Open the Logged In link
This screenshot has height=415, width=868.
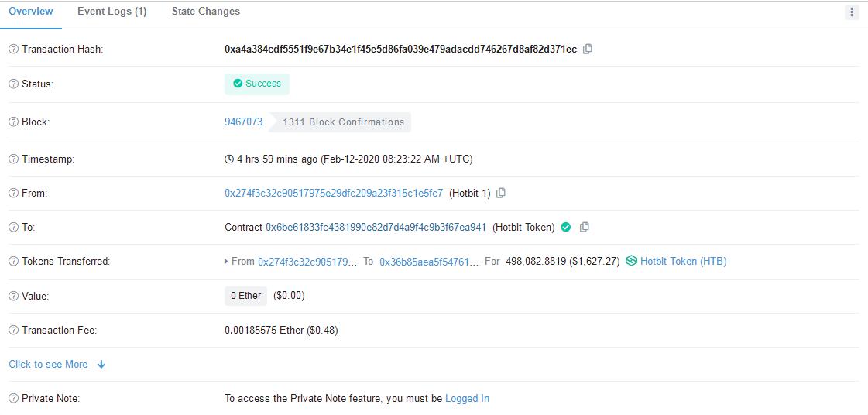[467, 399]
